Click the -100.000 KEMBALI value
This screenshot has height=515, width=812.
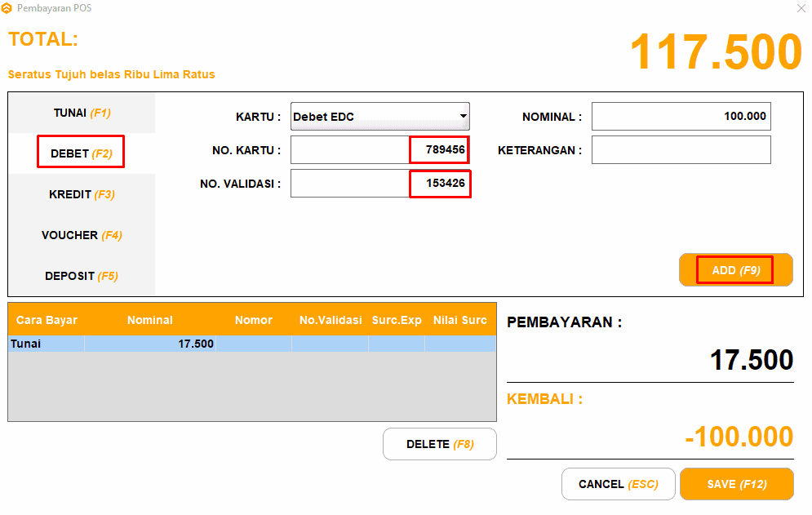[x=739, y=437]
